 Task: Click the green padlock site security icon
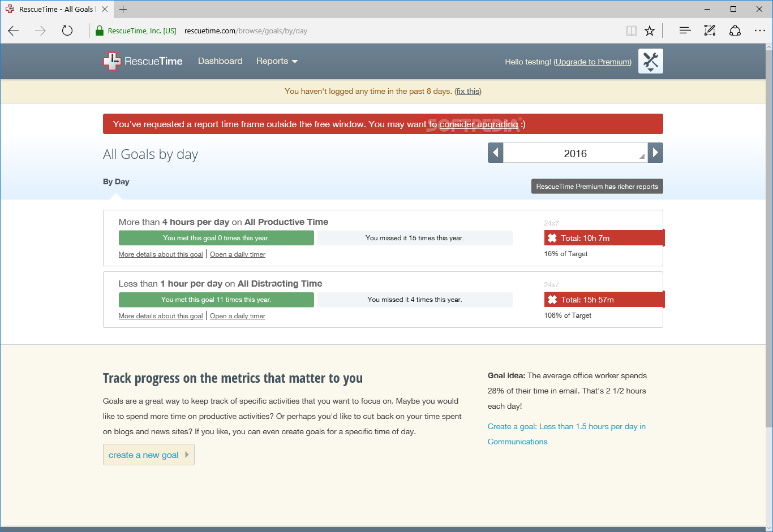pyautogui.click(x=100, y=31)
